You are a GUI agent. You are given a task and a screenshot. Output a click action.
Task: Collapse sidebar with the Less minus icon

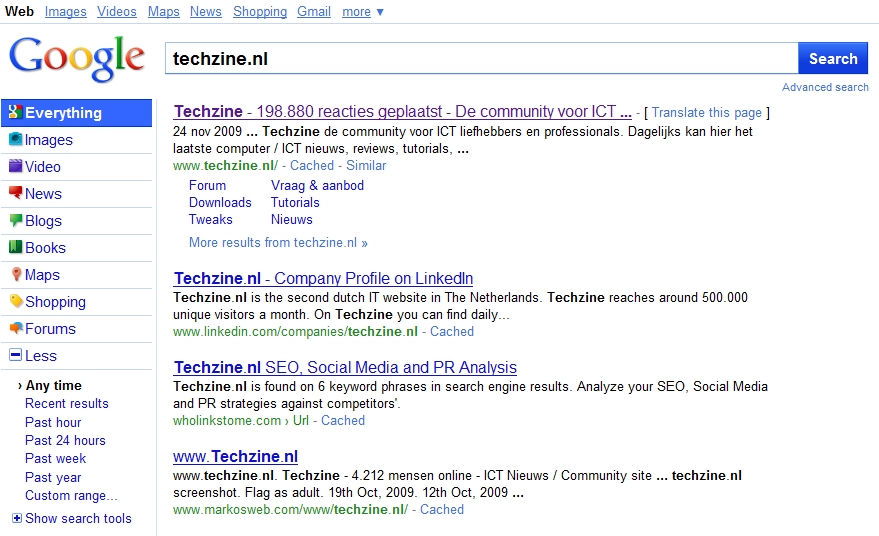16,355
